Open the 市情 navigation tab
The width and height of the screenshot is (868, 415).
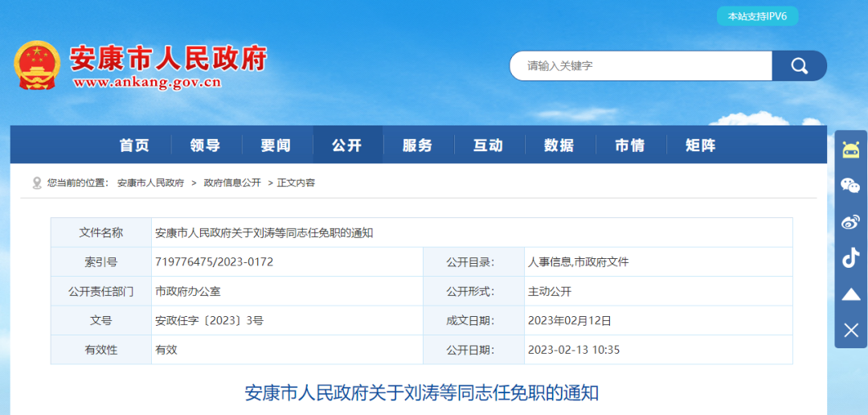coord(630,146)
